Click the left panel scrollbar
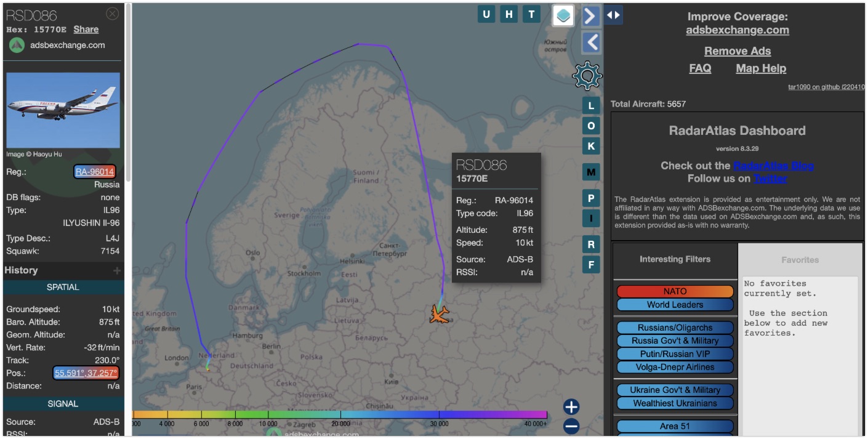The image size is (868, 439). 128,92
